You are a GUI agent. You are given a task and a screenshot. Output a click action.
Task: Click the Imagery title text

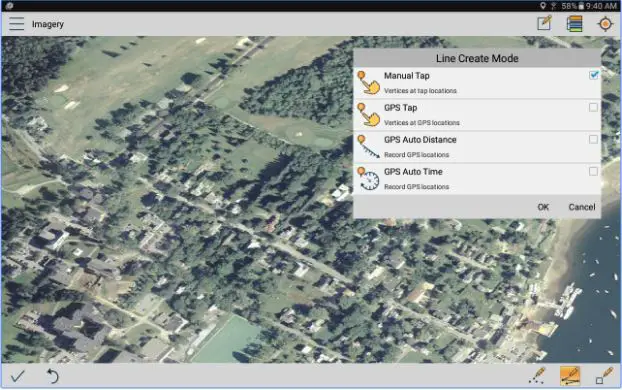click(x=48, y=24)
